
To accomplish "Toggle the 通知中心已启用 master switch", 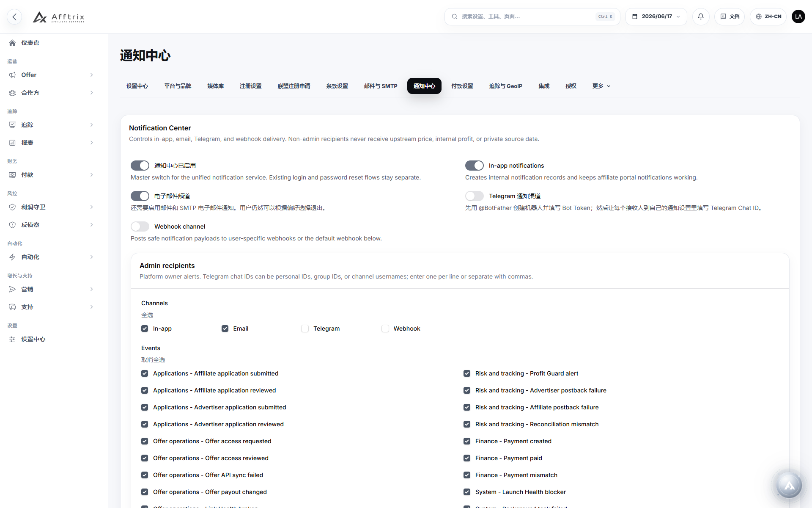I will [140, 166].
